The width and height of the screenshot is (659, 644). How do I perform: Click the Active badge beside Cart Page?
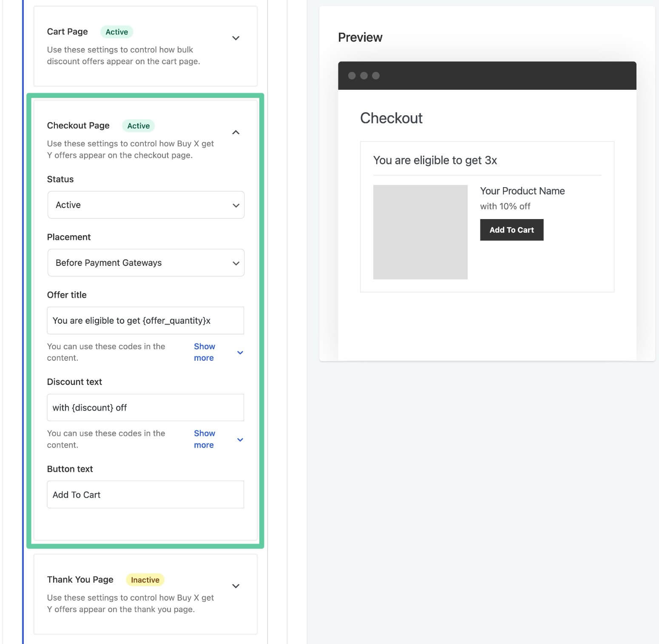(117, 32)
